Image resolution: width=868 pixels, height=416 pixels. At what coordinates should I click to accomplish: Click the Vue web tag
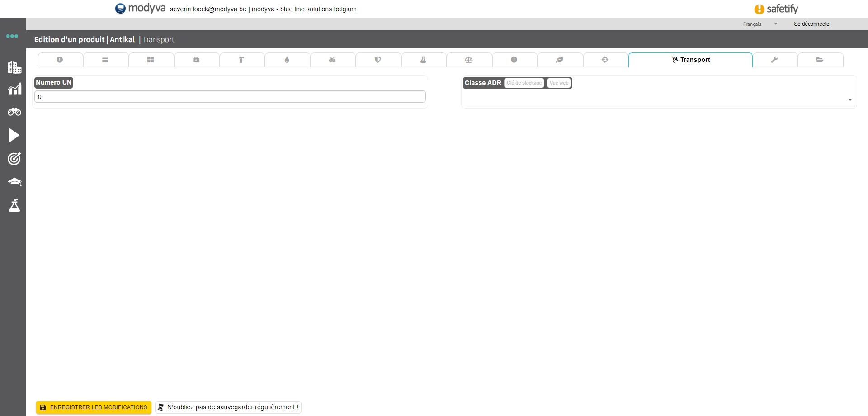(x=559, y=83)
